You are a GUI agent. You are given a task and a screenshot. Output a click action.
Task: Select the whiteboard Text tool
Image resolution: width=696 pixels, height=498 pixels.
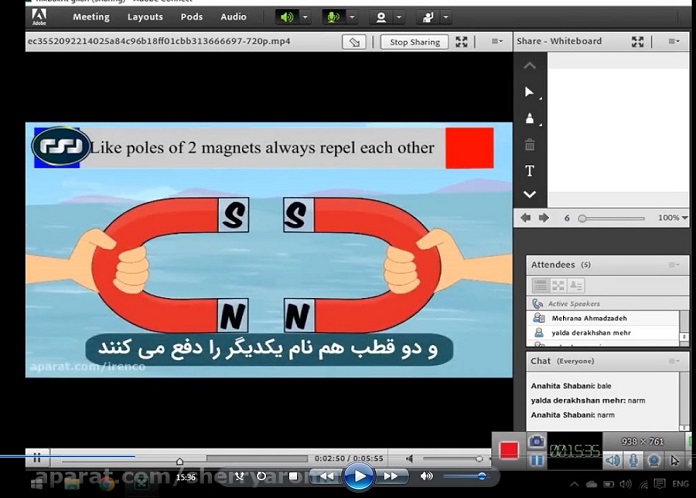(530, 171)
